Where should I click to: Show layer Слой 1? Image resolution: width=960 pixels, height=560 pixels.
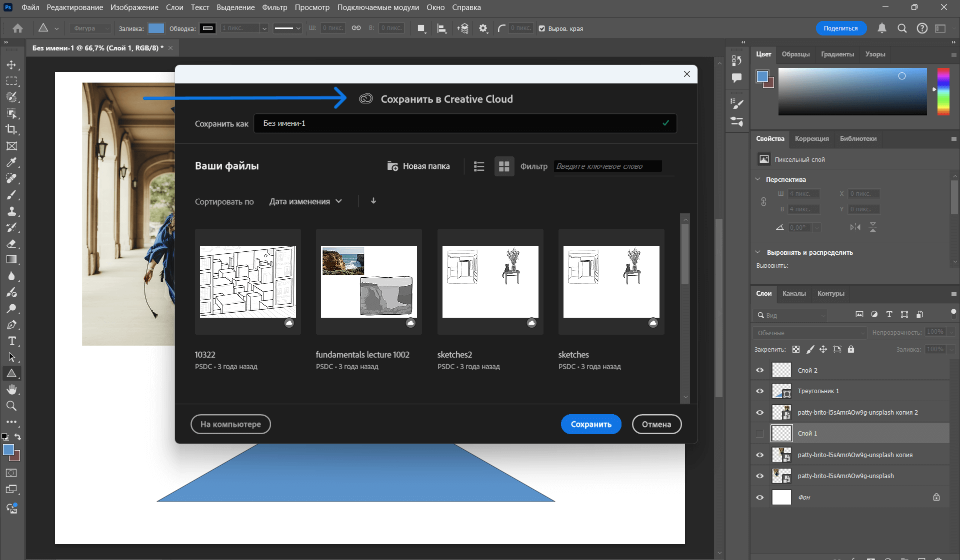click(760, 434)
